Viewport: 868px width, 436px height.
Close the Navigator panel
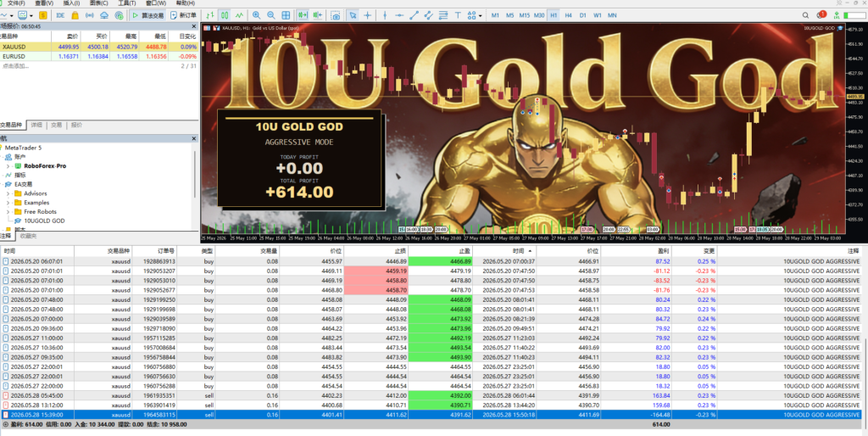(194, 138)
